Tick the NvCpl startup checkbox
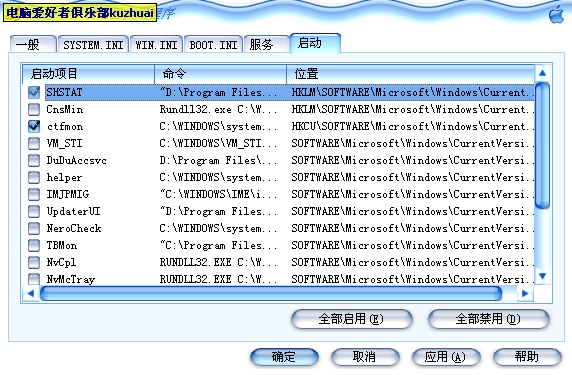This screenshot has width=572, height=375. click(34, 262)
